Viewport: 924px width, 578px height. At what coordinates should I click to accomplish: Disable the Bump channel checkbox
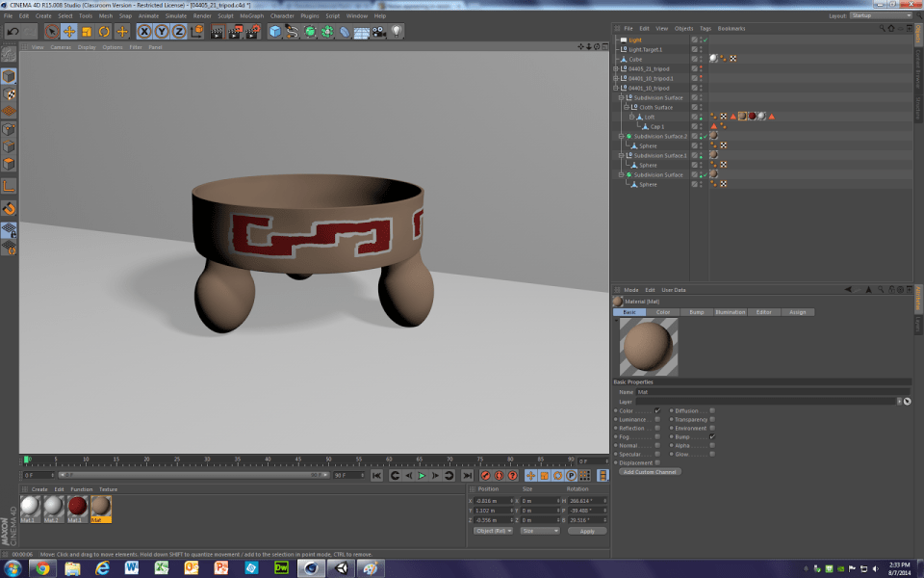click(712, 436)
